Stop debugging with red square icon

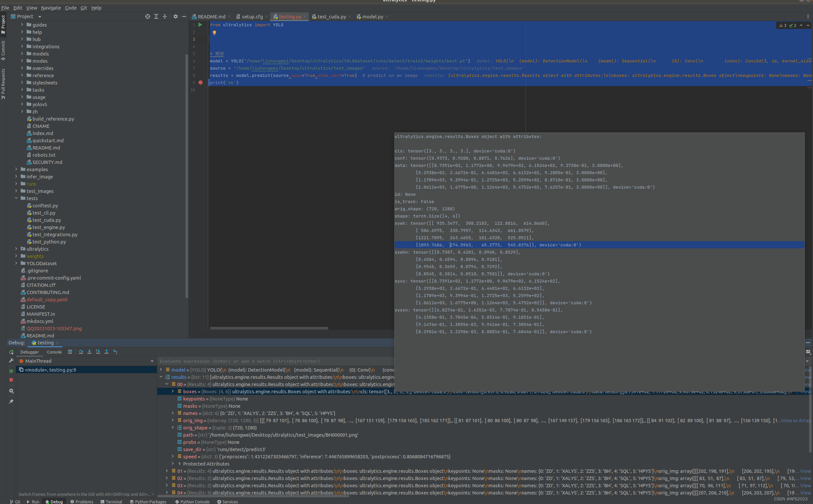11,380
